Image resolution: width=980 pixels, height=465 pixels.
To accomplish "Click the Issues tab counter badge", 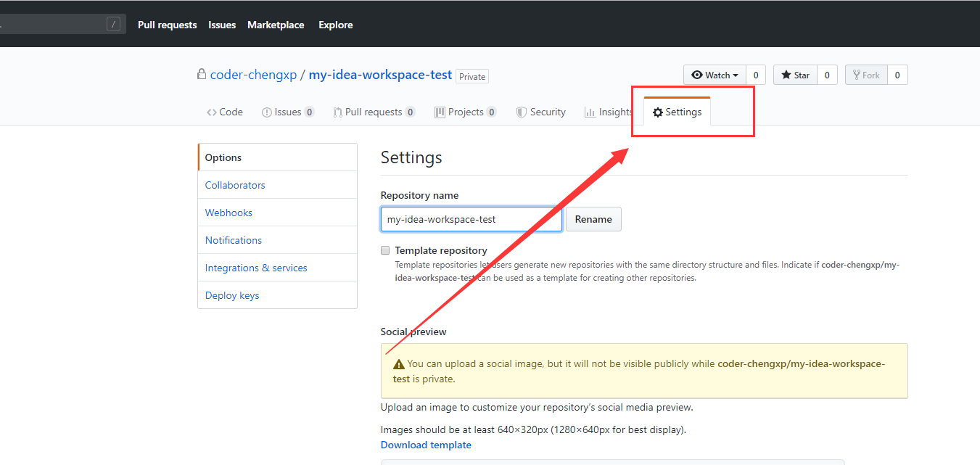I will [x=309, y=112].
